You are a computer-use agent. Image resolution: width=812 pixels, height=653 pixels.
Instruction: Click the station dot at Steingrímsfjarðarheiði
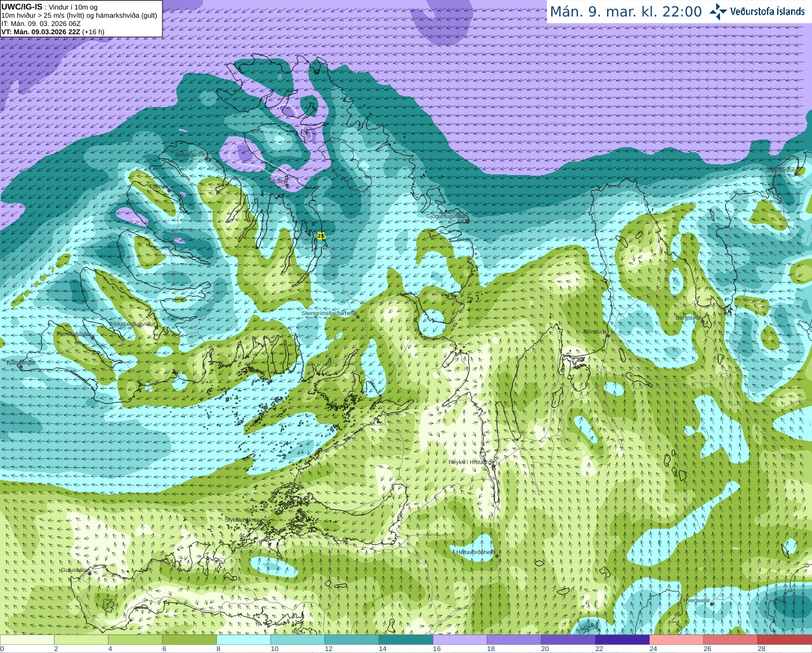pos(357,316)
